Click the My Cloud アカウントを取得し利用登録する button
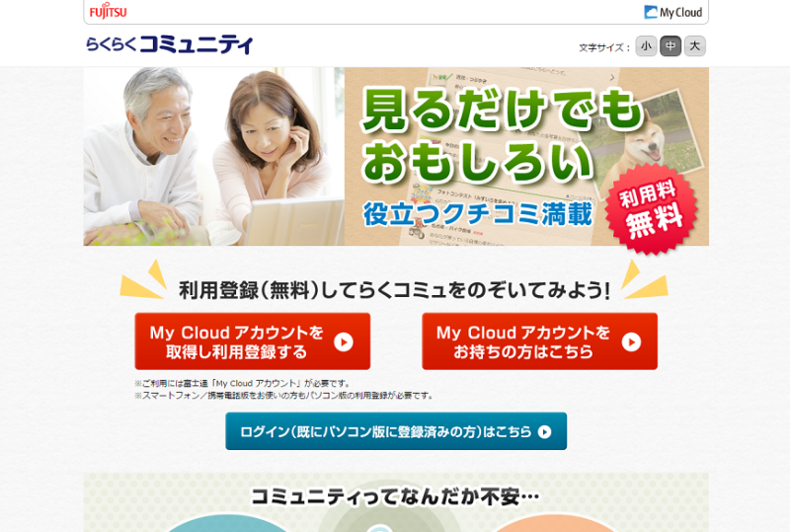The image size is (790, 532). 253,342
